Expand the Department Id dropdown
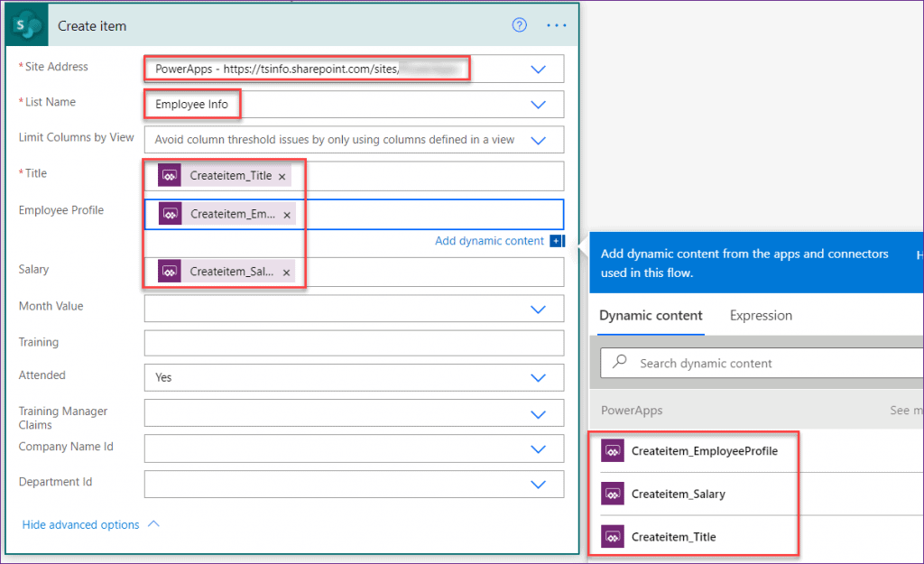The width and height of the screenshot is (924, 564). (x=538, y=485)
